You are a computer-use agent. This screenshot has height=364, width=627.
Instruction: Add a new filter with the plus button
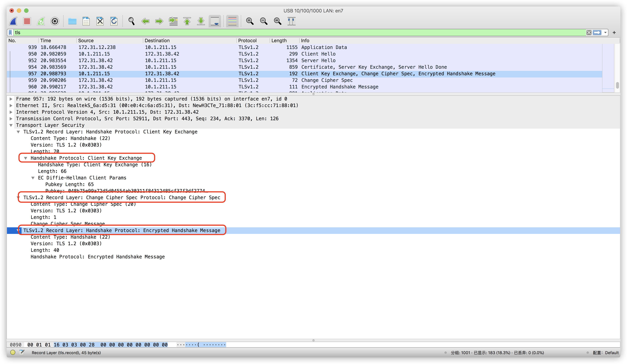pyautogui.click(x=614, y=32)
